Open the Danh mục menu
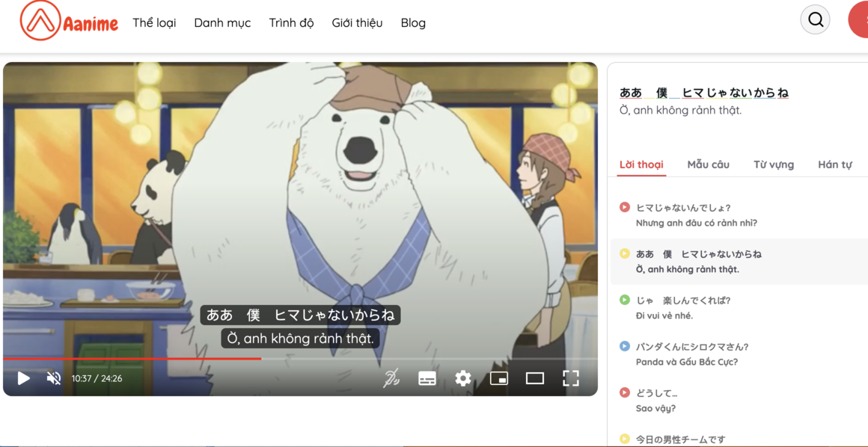The width and height of the screenshot is (868, 447). click(x=222, y=22)
